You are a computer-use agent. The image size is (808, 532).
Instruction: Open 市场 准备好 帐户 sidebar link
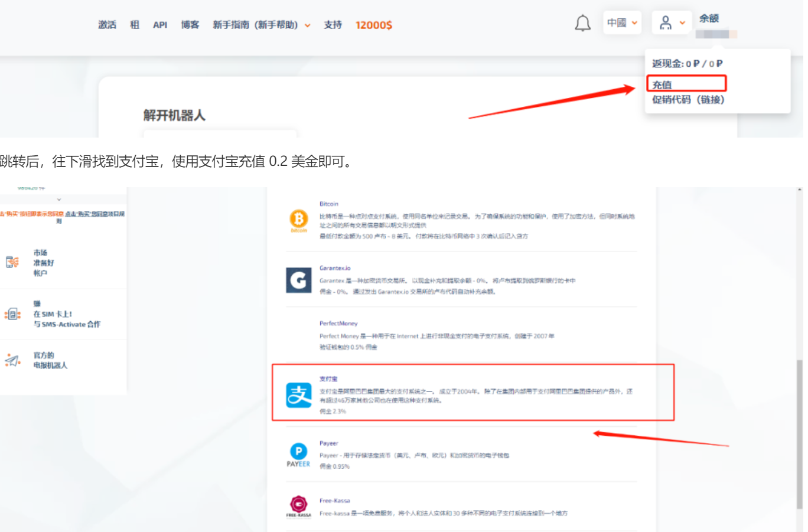point(44,263)
